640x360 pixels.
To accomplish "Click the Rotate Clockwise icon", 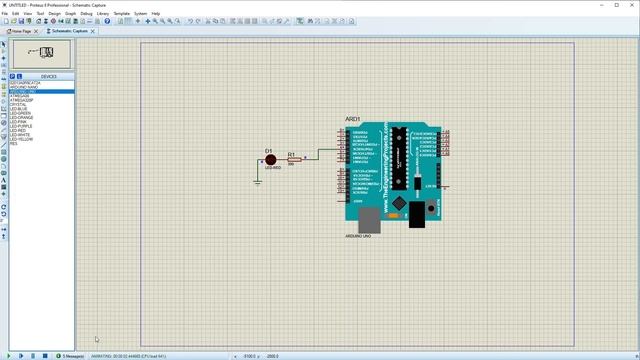I will pyautogui.click(x=4, y=207).
